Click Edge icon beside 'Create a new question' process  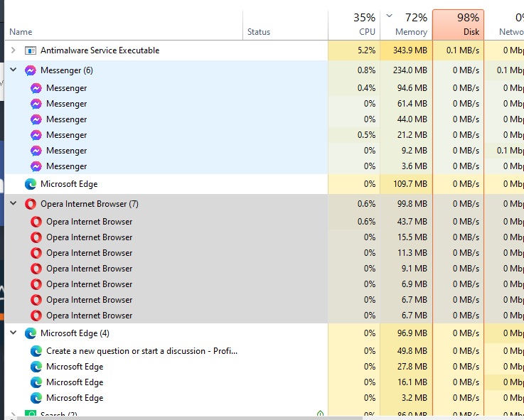pos(36,351)
